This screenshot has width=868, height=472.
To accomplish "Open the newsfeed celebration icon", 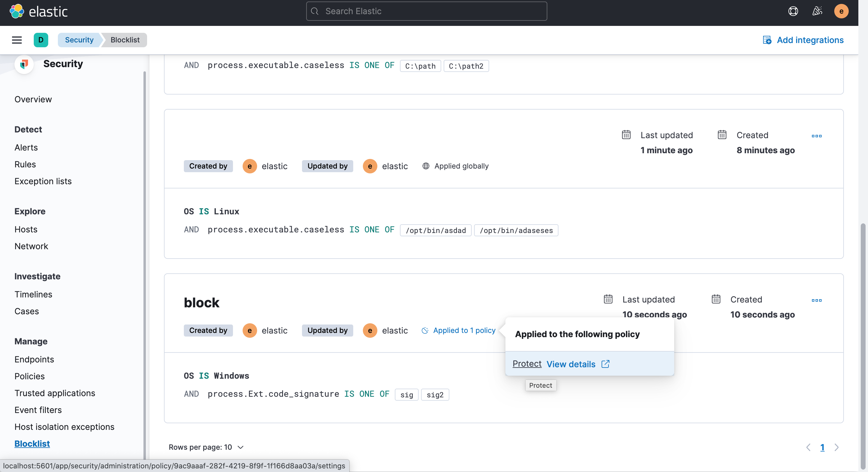I will point(817,11).
